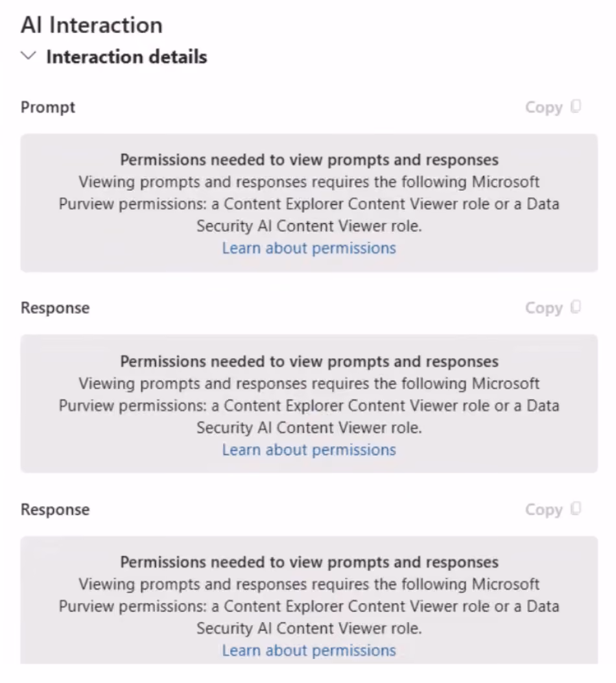Click the copy icon beside Prompt
Viewport: 616px width, 683px height.
pos(576,106)
